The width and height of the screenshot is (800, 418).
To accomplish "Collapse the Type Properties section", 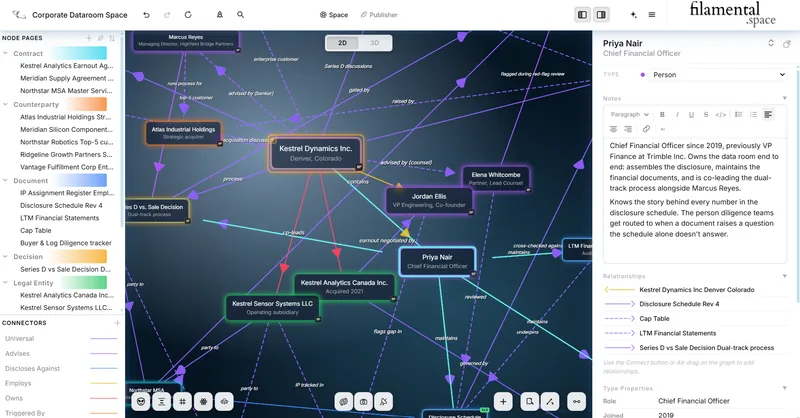I will coord(785,388).
